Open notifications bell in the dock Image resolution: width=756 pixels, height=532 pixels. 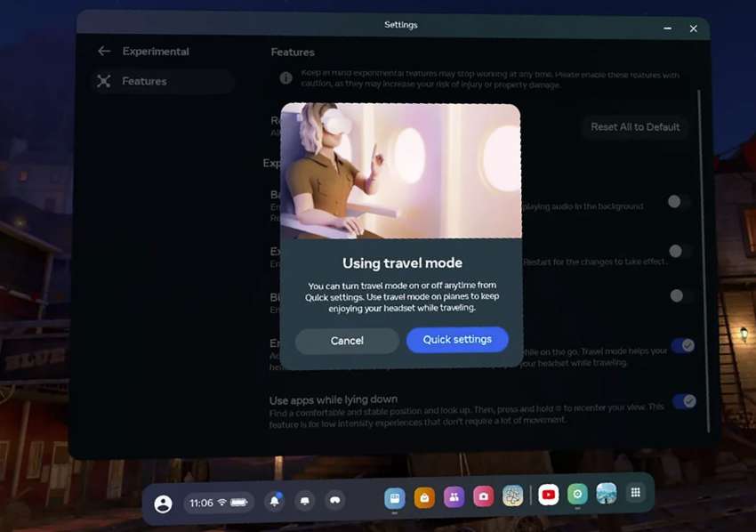274,501
